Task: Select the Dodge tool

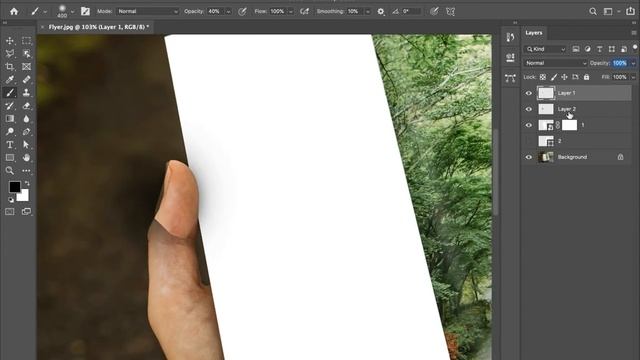Action: (10, 131)
